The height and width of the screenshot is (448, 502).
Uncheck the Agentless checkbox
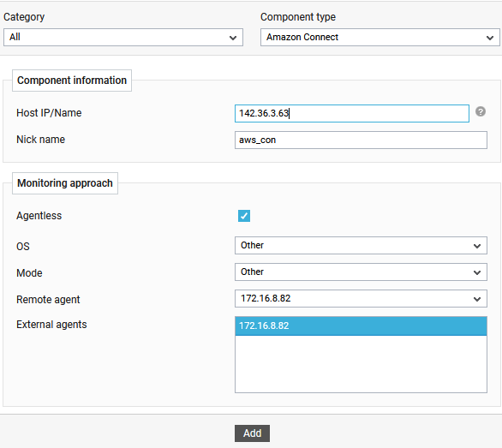pyautogui.click(x=244, y=216)
